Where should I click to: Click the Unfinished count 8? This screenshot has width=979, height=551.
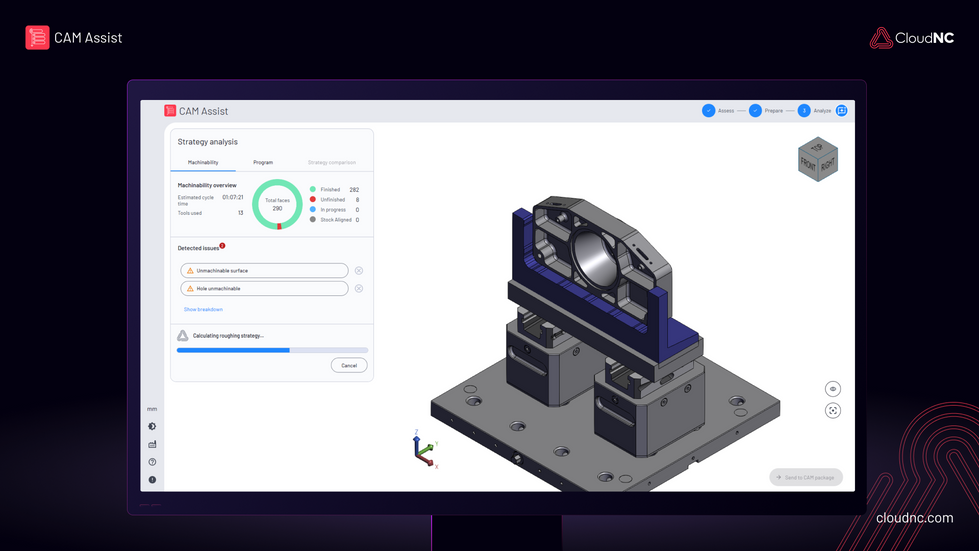[x=357, y=200]
